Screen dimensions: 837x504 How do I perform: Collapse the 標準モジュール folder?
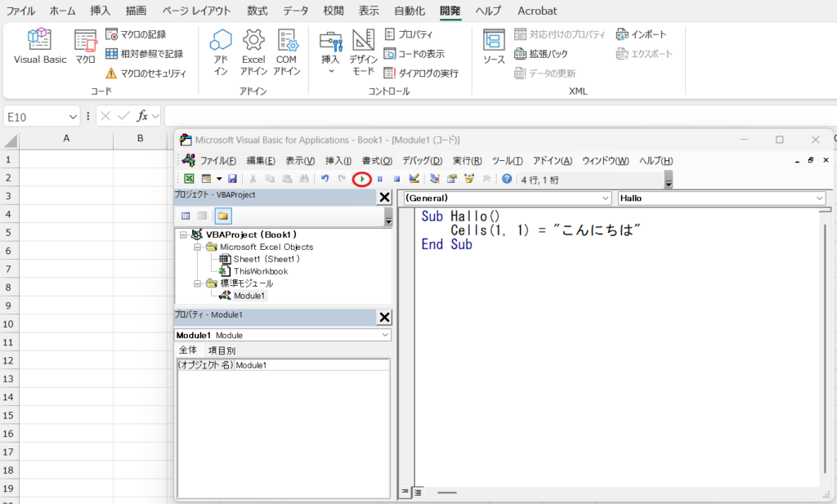point(197,283)
